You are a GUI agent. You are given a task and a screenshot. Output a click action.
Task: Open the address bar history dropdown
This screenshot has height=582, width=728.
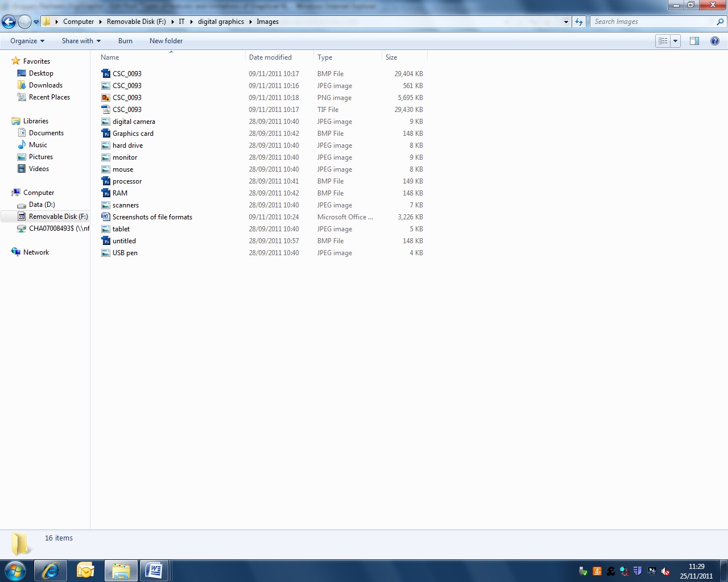(x=566, y=22)
